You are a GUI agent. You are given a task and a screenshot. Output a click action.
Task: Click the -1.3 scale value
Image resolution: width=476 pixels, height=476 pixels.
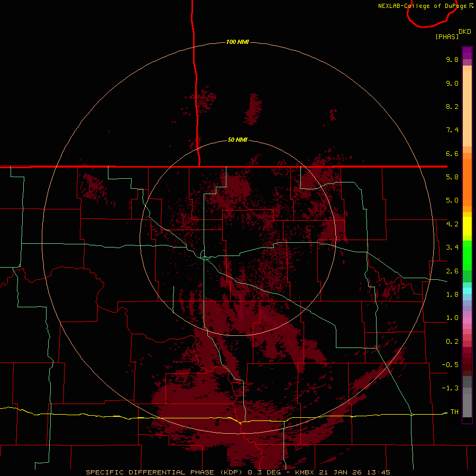(x=450, y=389)
